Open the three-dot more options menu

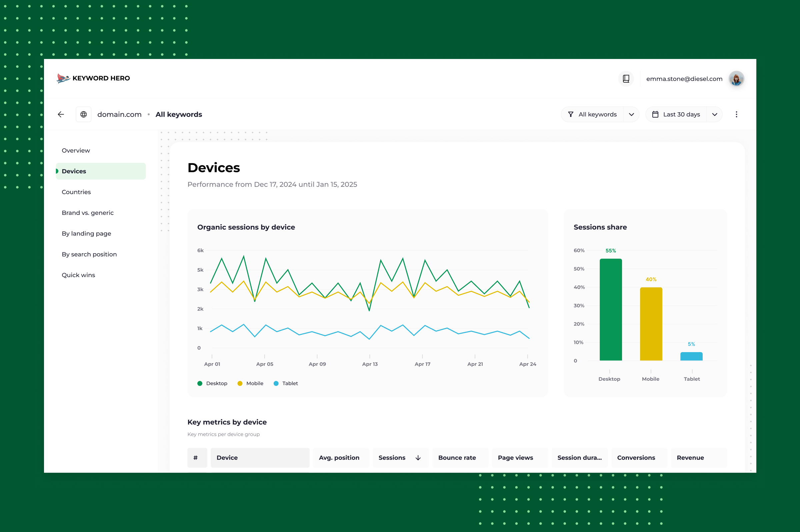pyautogui.click(x=736, y=114)
